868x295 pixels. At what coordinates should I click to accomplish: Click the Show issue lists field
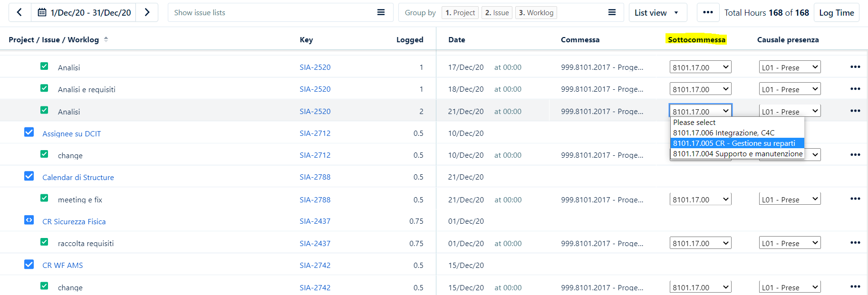click(271, 12)
